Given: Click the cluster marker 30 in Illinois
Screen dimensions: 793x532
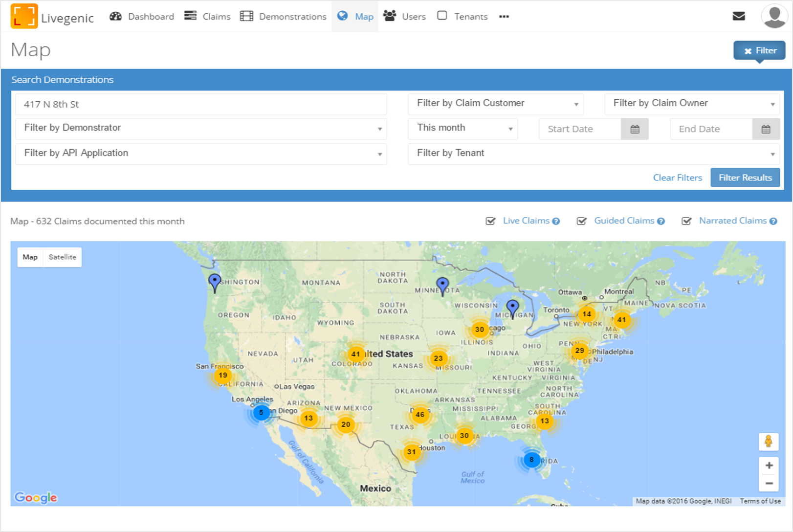Looking at the screenshot, I should point(480,330).
